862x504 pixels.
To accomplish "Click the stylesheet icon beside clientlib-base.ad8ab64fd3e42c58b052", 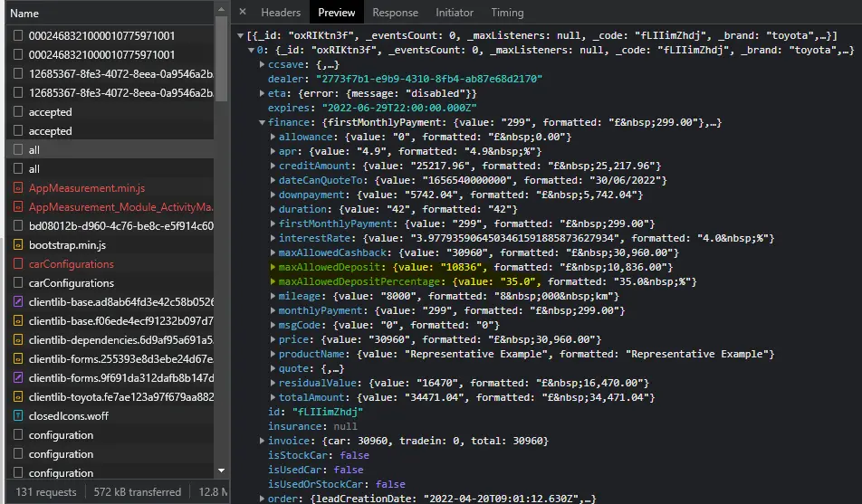I will [17, 301].
